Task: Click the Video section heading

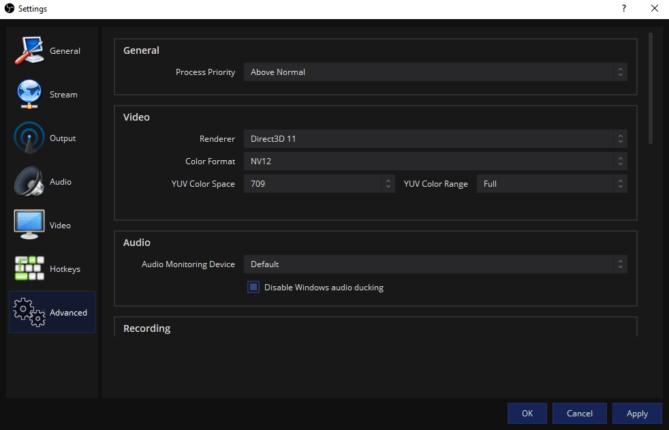Action: [x=137, y=117]
